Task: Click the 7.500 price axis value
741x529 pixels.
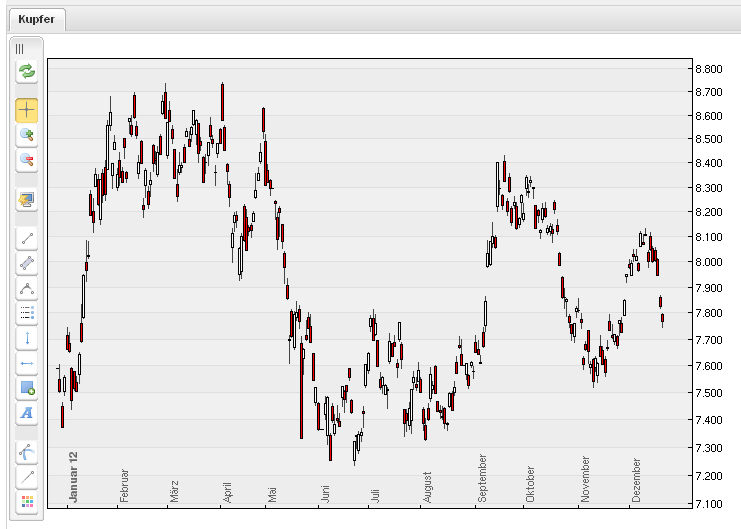Action: point(708,393)
